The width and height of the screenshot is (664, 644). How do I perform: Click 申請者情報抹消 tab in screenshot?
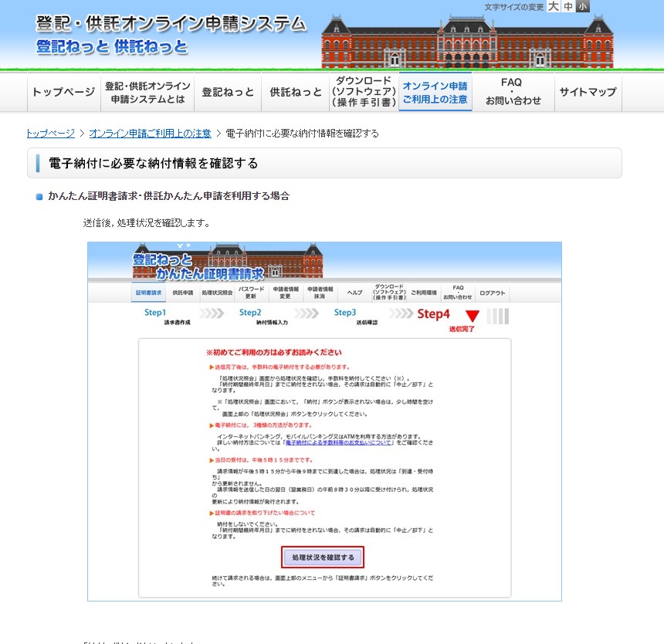[320, 293]
